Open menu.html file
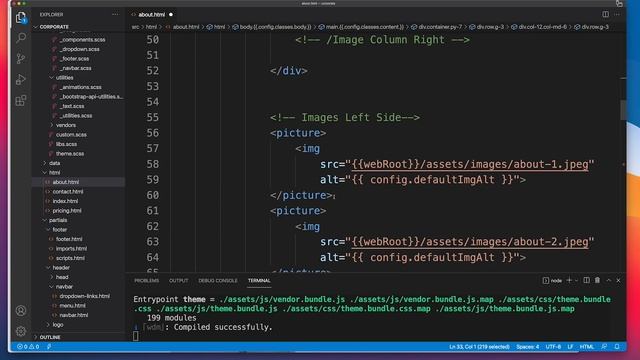The height and width of the screenshot is (360, 640). click(x=72, y=305)
